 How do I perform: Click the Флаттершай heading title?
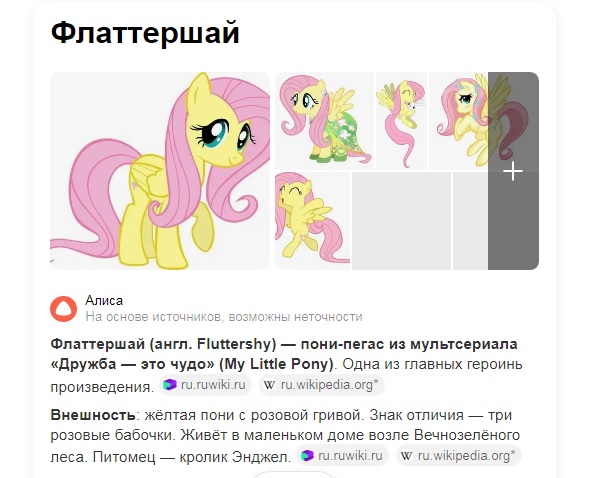145,33
